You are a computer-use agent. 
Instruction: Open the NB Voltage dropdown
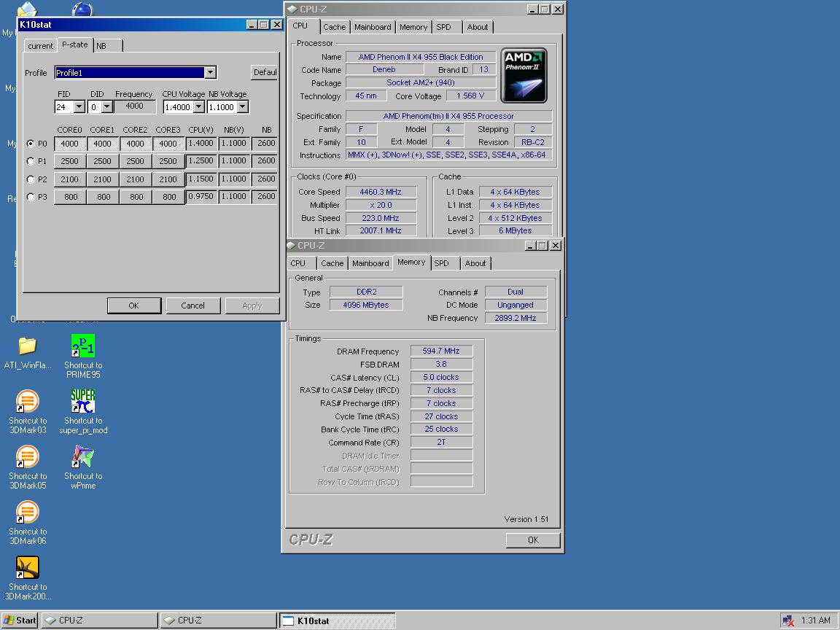coord(242,107)
